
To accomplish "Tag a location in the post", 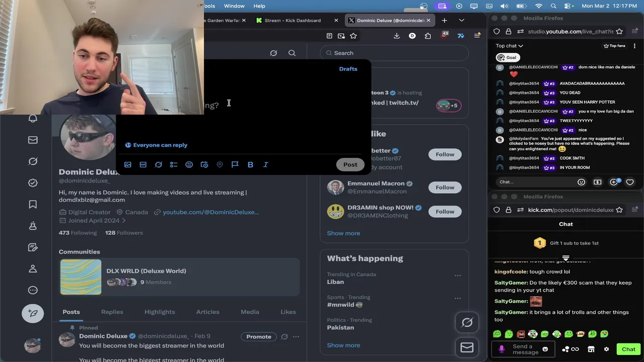I will click(x=219, y=164).
